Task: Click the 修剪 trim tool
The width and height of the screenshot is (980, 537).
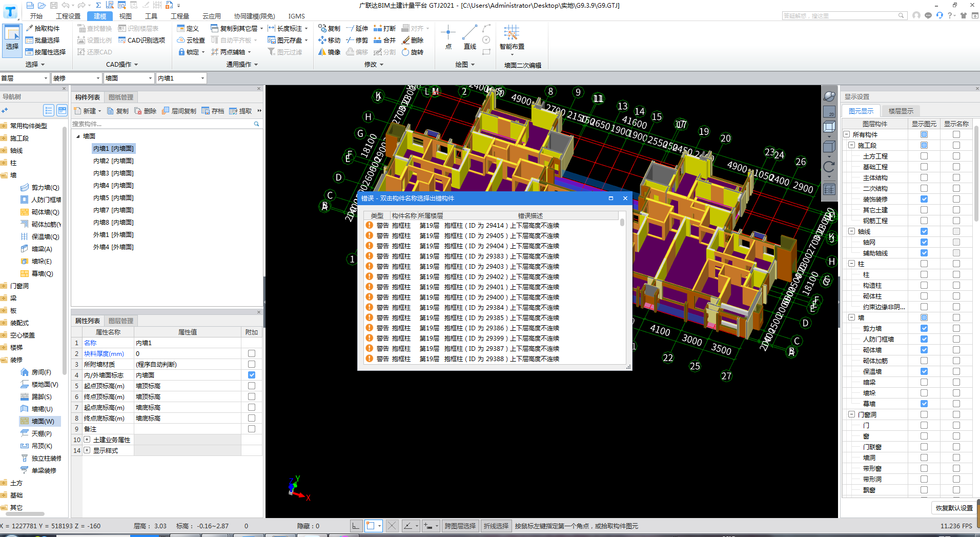Action: (357, 41)
